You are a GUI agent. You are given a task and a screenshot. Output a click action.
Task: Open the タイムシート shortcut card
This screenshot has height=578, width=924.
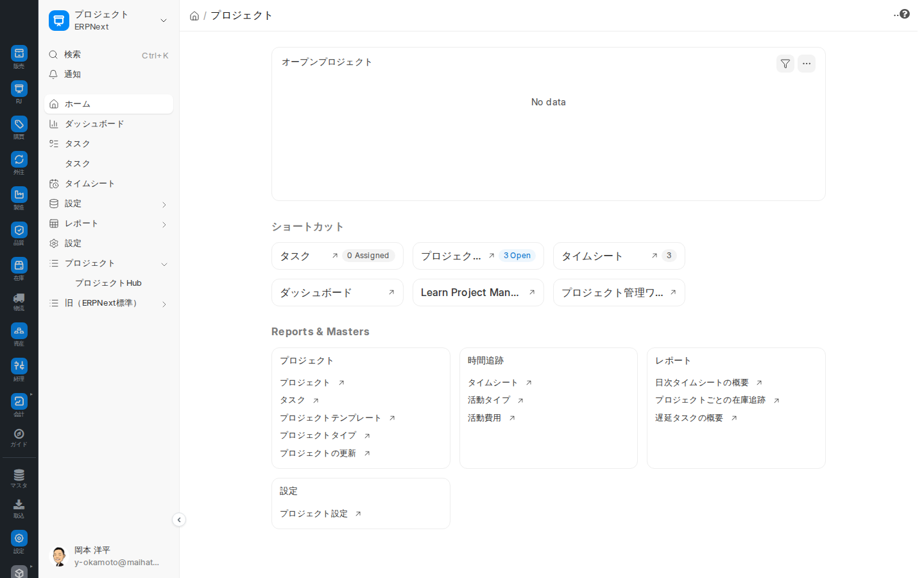pyautogui.click(x=619, y=256)
